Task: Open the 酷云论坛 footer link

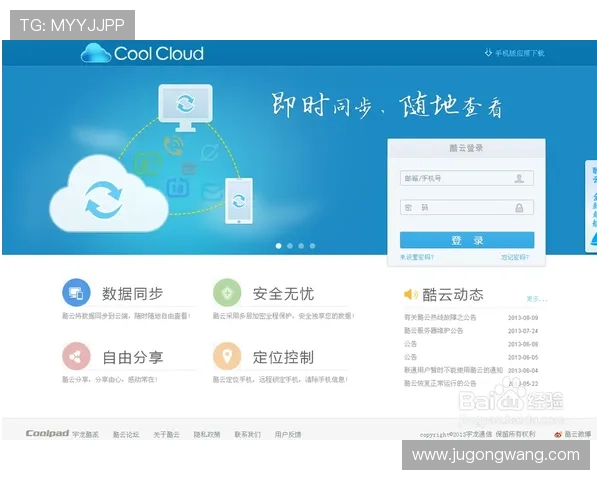Action: (x=126, y=434)
